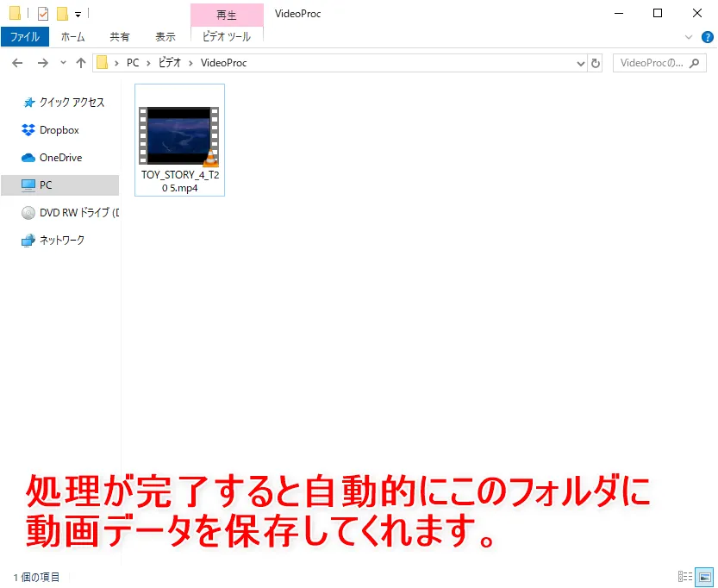This screenshot has height=588, width=718.
Task: Open quick access toolbar customize dropdown
Action: click(78, 15)
